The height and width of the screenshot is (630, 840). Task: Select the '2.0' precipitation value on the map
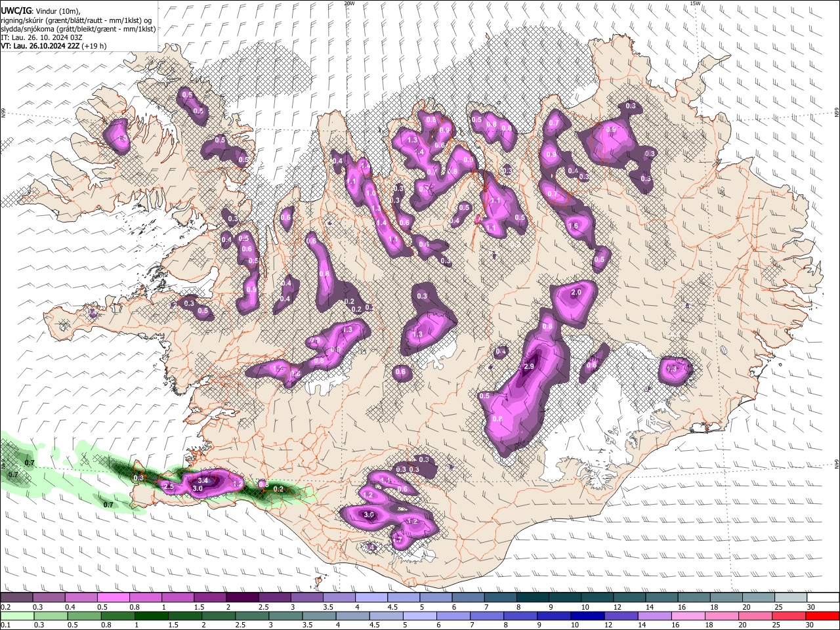pos(576,292)
